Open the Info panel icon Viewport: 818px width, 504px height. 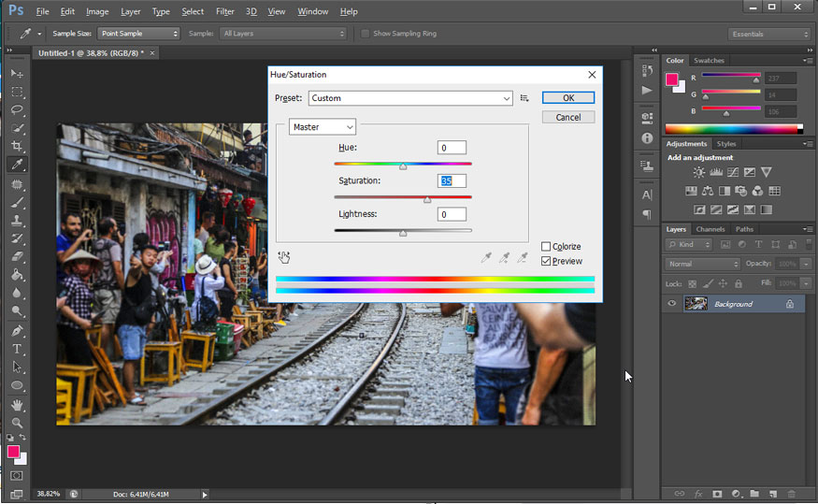pos(647,137)
